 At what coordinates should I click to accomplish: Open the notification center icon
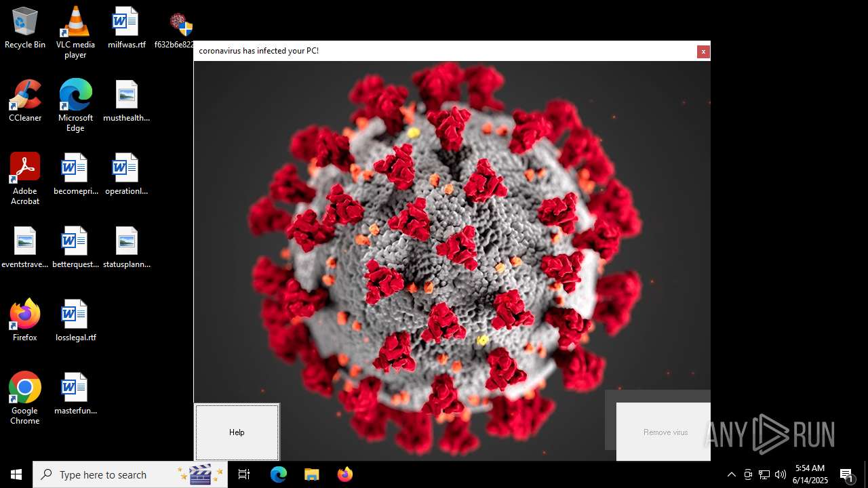click(x=847, y=474)
